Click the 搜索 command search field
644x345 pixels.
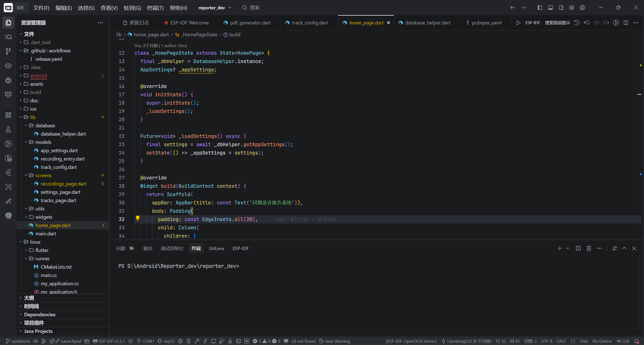click(x=254, y=8)
